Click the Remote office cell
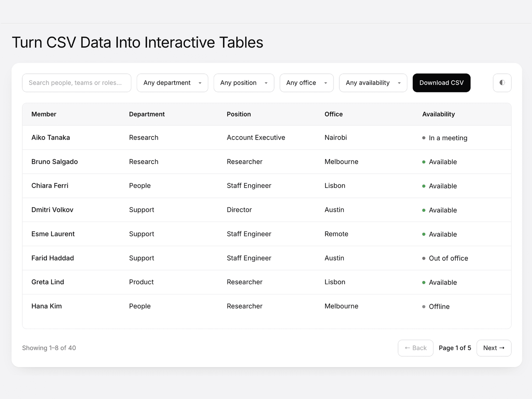The width and height of the screenshot is (532, 399). coord(336,234)
